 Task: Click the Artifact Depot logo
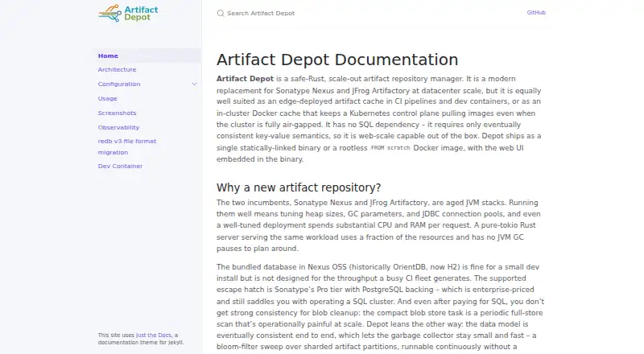(128, 13)
